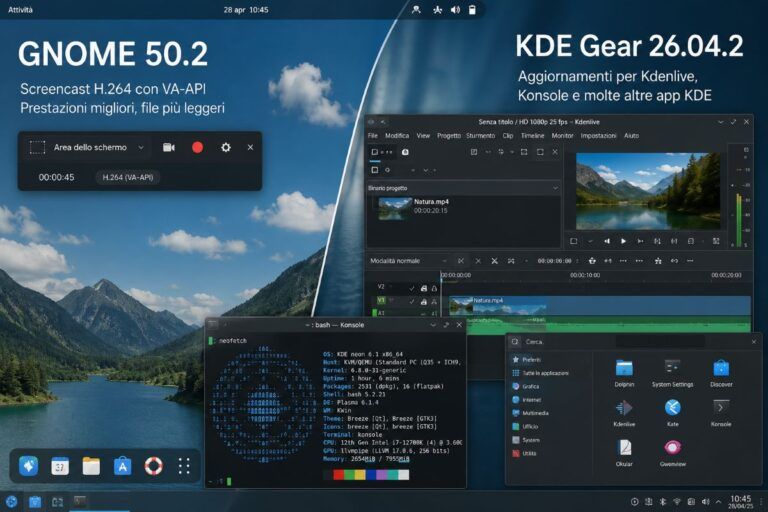This screenshot has height=512, width=768.
Task: Launch Discover from the app launcher
Action: 721,373
